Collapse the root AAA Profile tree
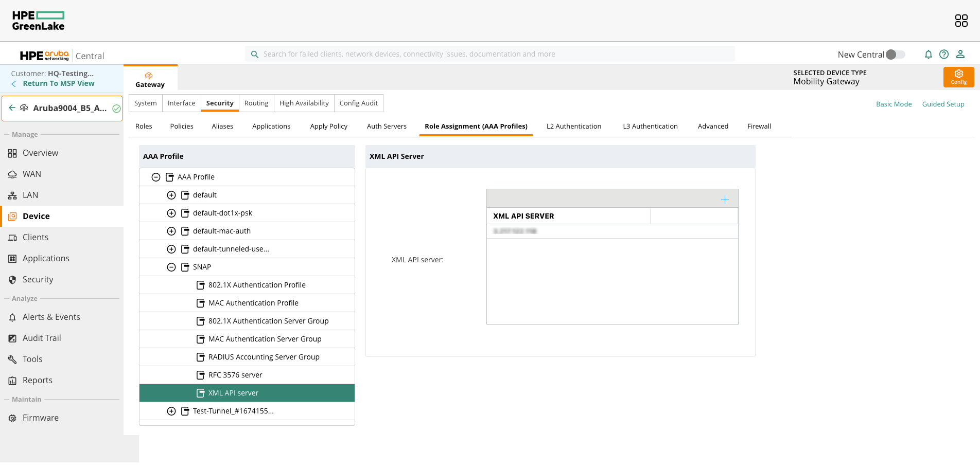The image size is (980, 468). point(156,177)
